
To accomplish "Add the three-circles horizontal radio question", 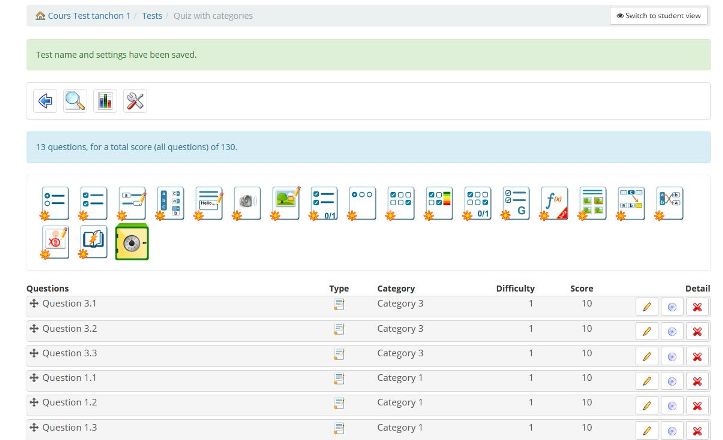I will tap(362, 203).
